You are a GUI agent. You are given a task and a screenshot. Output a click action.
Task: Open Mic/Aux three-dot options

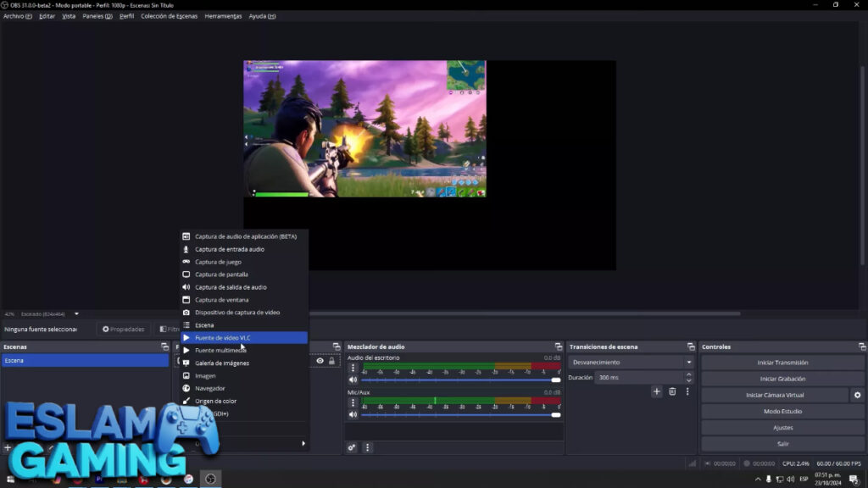pyautogui.click(x=353, y=402)
